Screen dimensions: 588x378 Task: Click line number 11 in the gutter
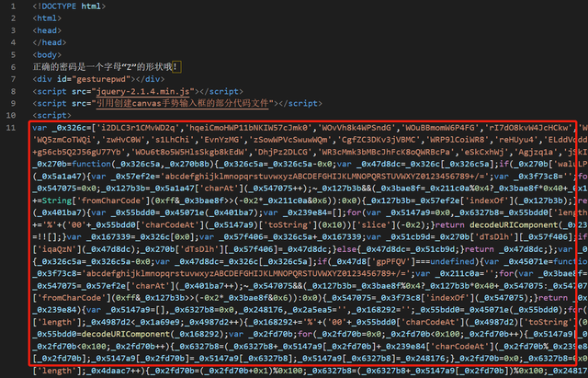pos(13,129)
